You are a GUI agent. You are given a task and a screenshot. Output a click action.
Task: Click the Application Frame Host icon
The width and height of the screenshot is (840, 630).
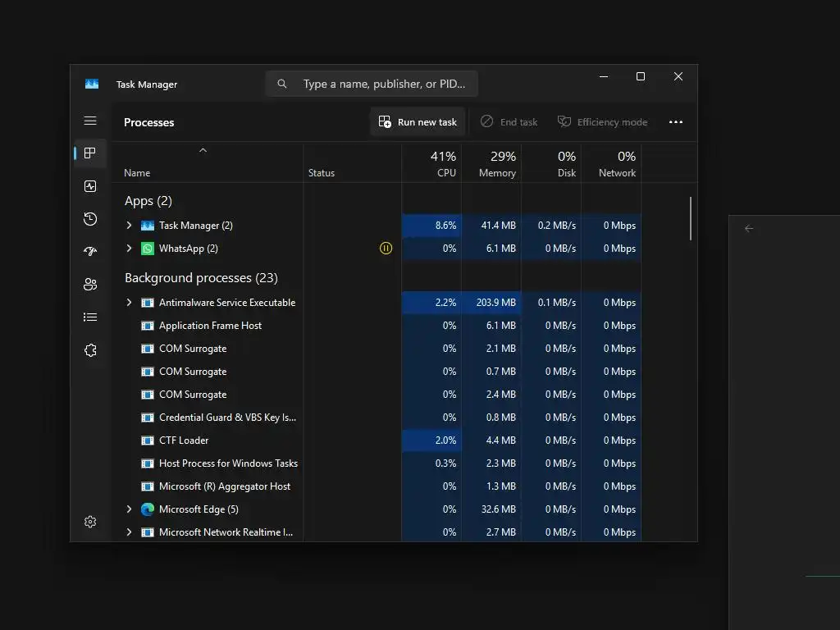(x=148, y=326)
